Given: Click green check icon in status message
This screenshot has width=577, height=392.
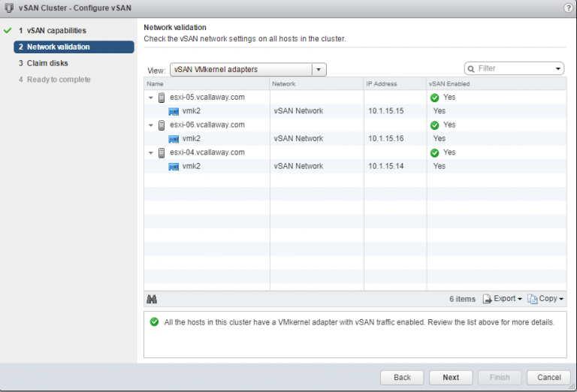Looking at the screenshot, I should [154, 322].
